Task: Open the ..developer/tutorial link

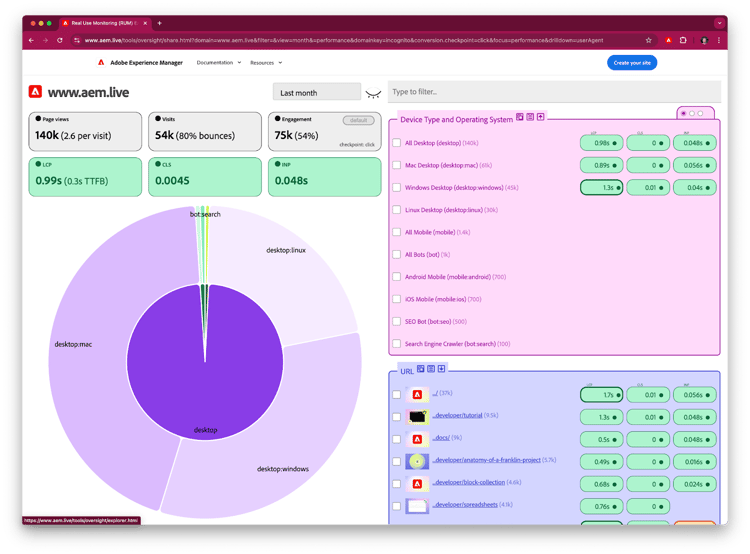Action: [457, 415]
